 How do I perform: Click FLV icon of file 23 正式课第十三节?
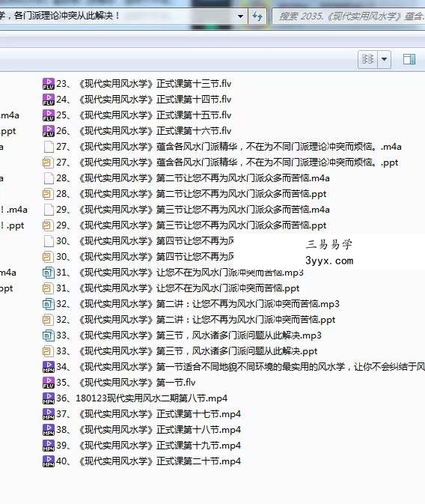(x=49, y=84)
